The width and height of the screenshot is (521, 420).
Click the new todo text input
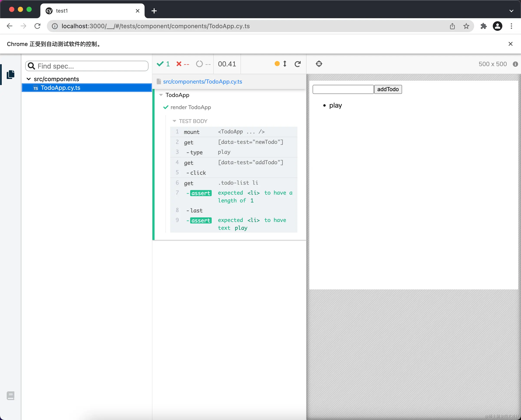[x=343, y=89]
